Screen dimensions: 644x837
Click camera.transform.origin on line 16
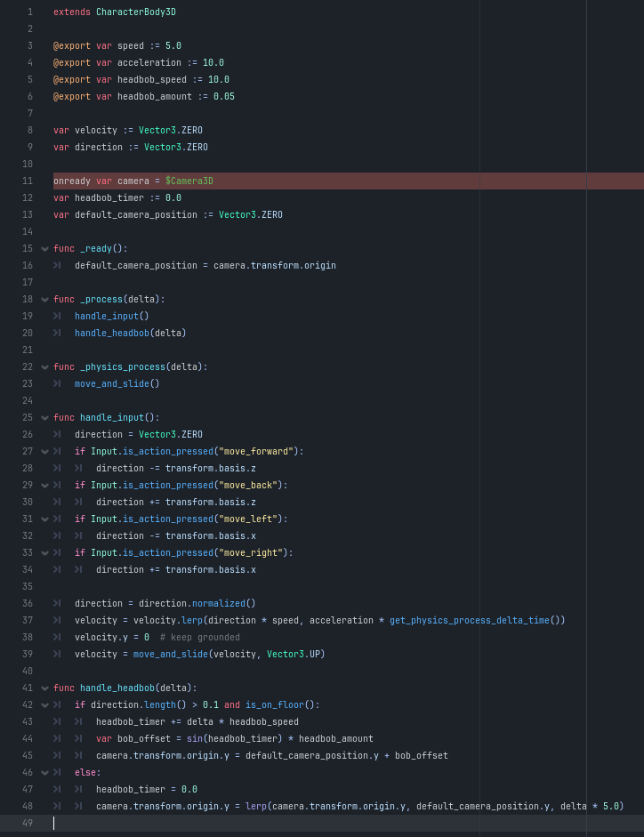click(x=275, y=265)
